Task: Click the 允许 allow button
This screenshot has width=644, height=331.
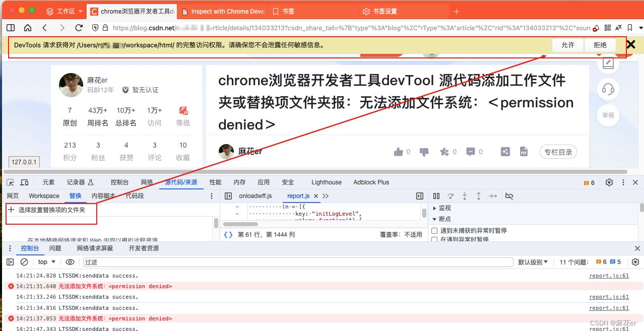Action: 568,45
